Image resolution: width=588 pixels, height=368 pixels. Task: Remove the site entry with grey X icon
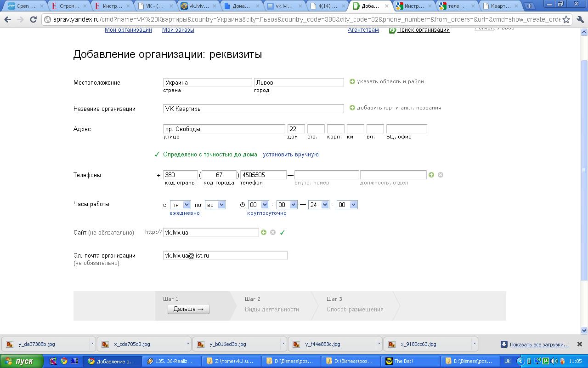tap(273, 232)
